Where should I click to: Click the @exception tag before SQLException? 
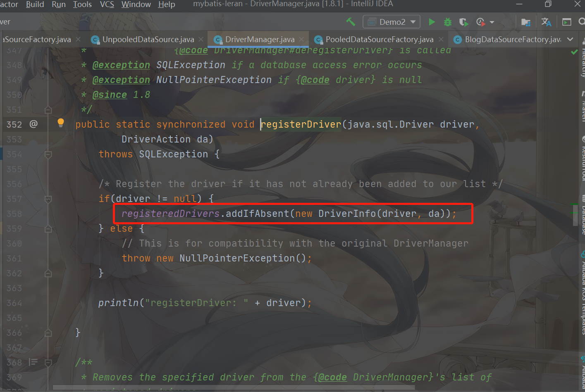pyautogui.click(x=121, y=65)
